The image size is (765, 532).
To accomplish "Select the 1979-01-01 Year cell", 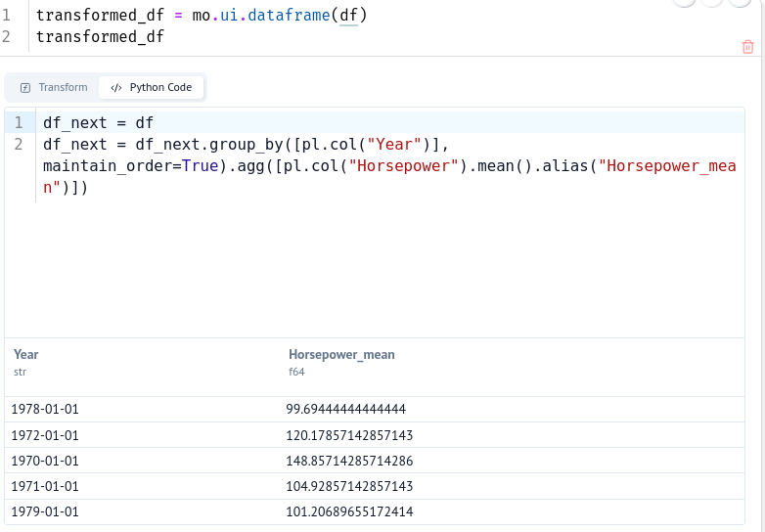I will (x=45, y=511).
